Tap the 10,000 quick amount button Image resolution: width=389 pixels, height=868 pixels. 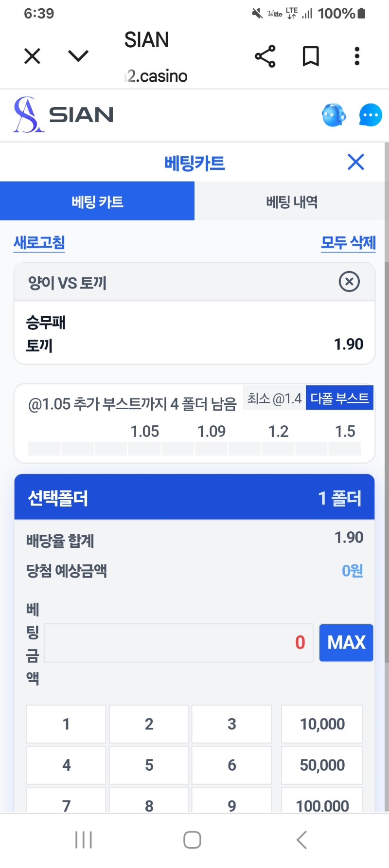[322, 724]
